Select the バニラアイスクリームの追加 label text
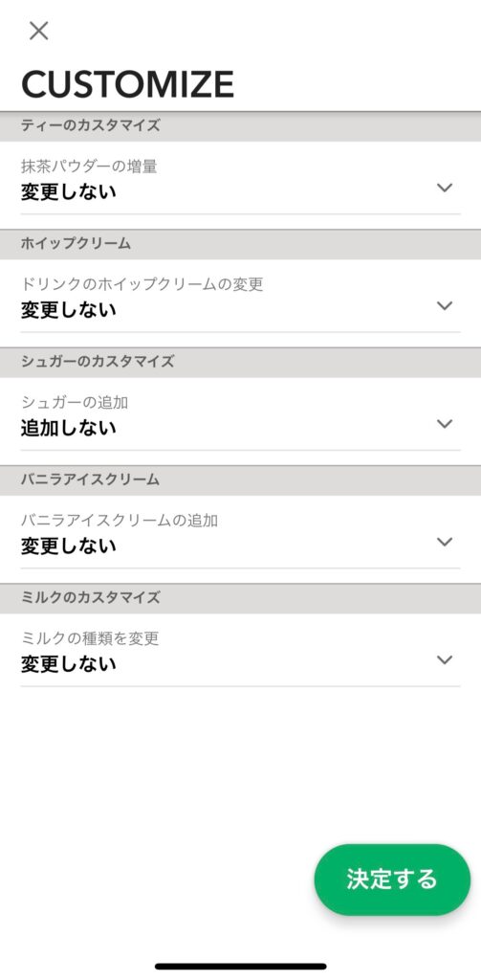481x980 pixels. pos(120,521)
